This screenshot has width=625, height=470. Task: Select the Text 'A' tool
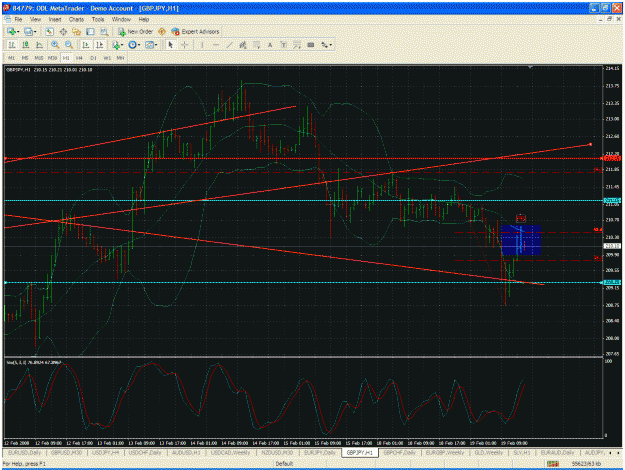click(270, 45)
